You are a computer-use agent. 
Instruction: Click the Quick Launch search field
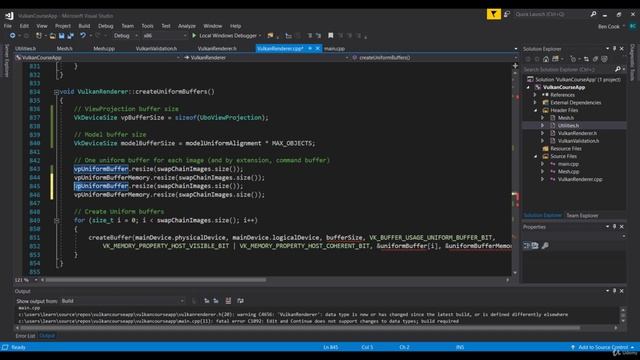click(x=551, y=14)
